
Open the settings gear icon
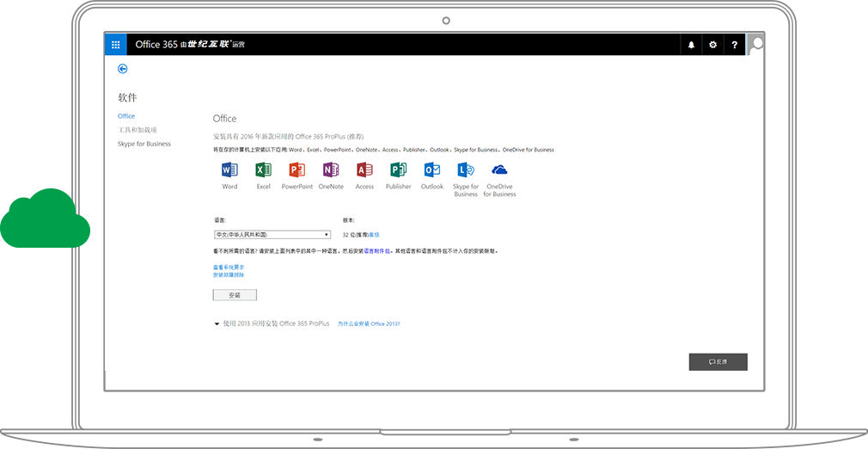point(712,45)
